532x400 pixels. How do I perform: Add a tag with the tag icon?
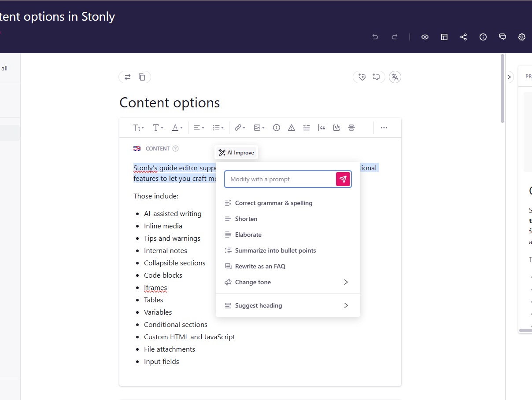point(362,77)
